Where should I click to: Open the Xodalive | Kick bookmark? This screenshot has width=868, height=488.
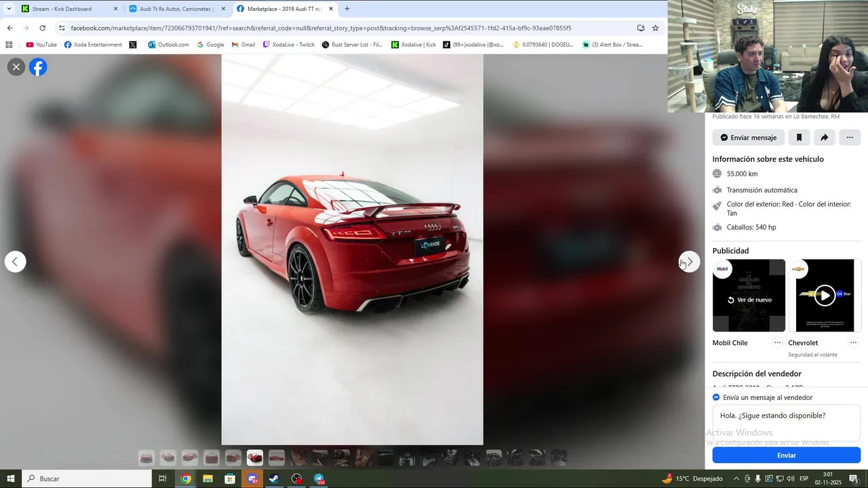tap(414, 45)
